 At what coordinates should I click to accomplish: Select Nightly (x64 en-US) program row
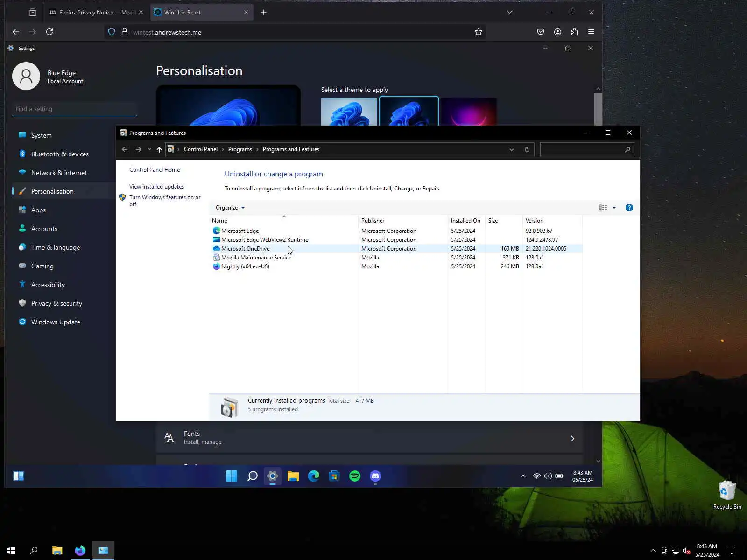(x=396, y=266)
